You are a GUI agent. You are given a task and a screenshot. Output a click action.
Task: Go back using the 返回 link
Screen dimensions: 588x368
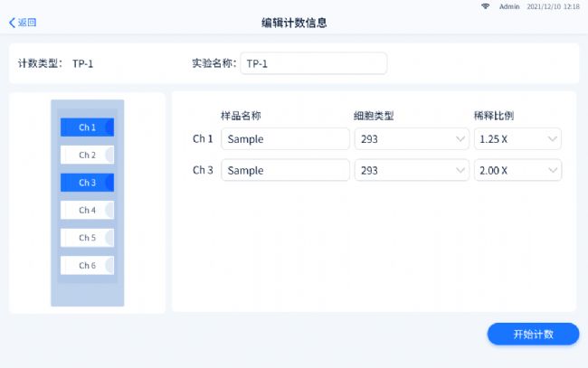27,23
